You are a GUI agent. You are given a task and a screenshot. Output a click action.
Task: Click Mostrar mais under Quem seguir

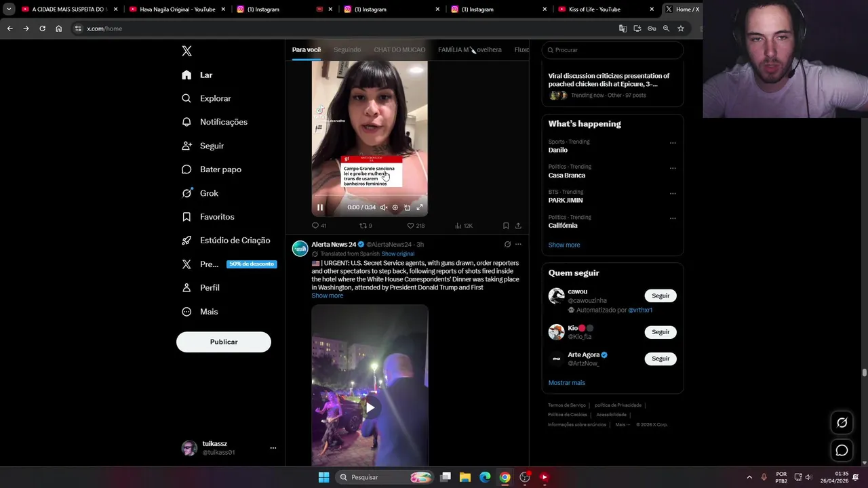567,383
